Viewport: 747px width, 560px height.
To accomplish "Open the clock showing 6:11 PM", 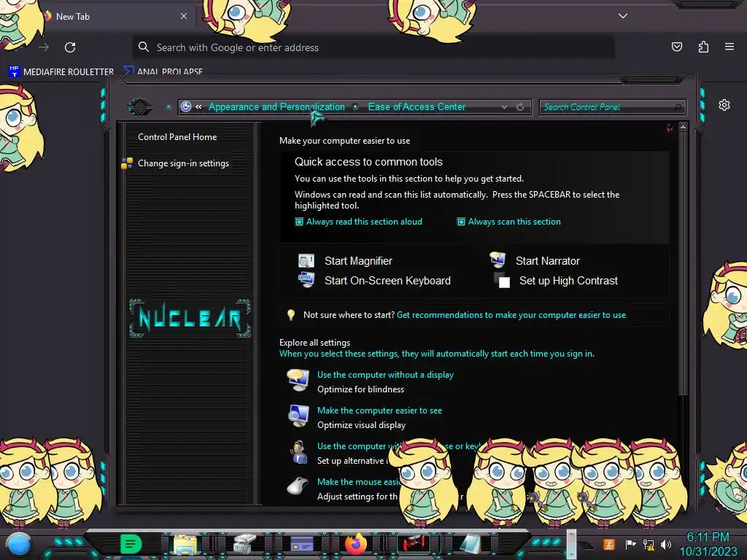I will pos(708,544).
